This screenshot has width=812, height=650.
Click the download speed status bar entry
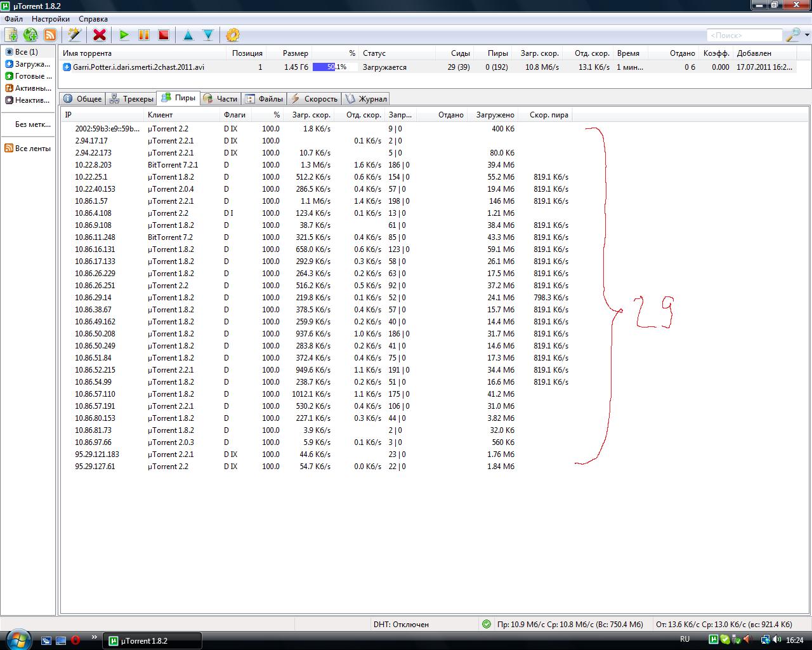570,624
